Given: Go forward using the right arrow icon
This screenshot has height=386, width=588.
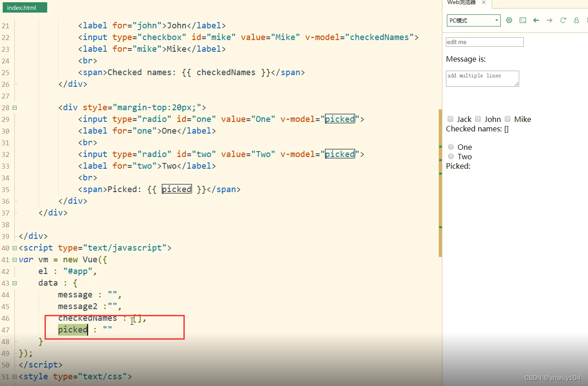Looking at the screenshot, I should (x=549, y=20).
